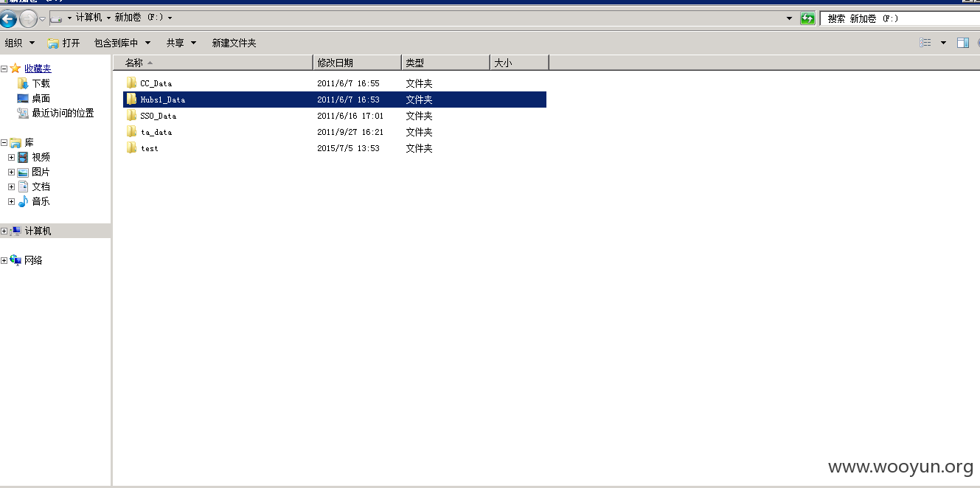
Task: Select the ta_data folder icon
Action: 131,131
